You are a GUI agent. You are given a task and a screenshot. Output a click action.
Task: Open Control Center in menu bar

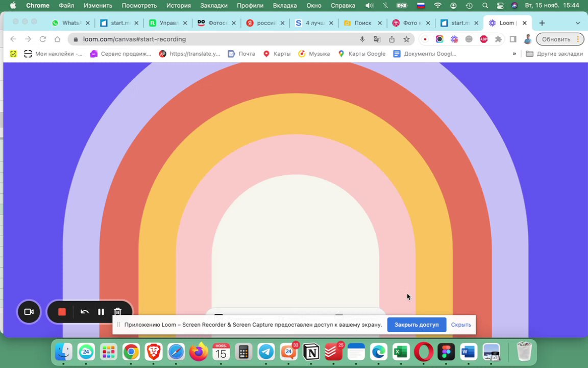(x=500, y=6)
